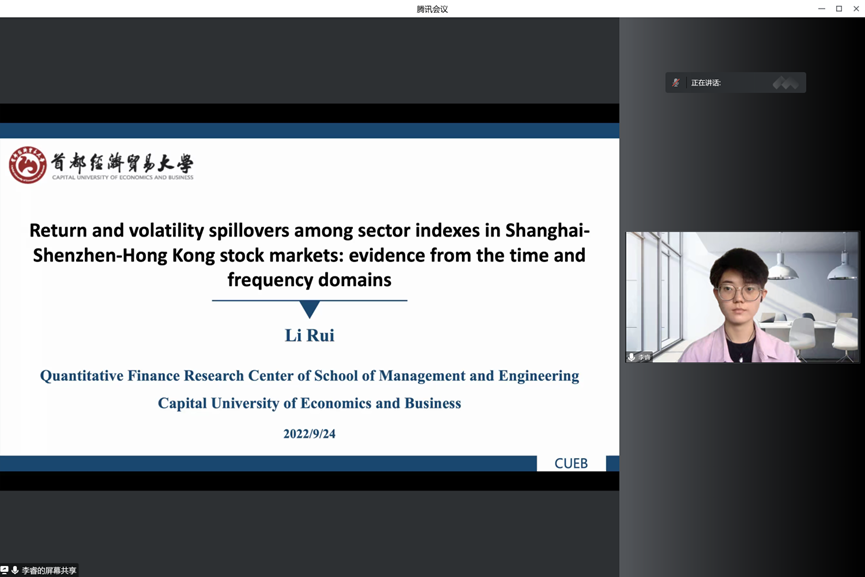Image resolution: width=865 pixels, height=577 pixels.
Task: Click the blue Capital University of Economics line
Action: (309, 403)
